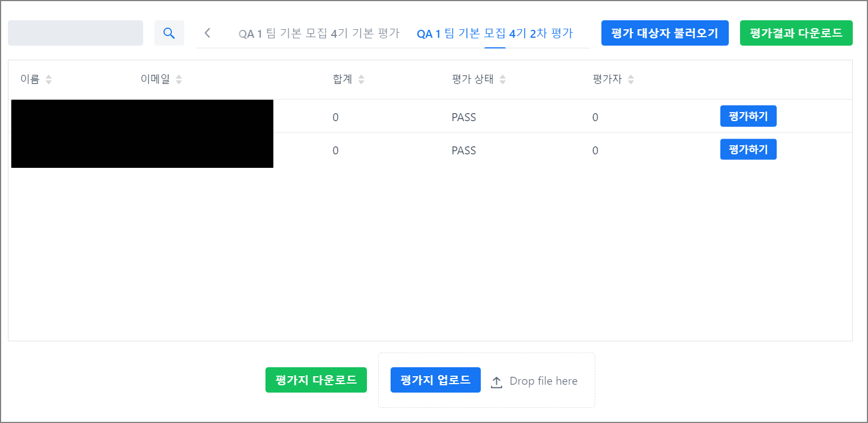Viewport: 868px width, 423px height.
Task: Click the left chevron to show previous evaluation tabs
Action: [x=207, y=33]
